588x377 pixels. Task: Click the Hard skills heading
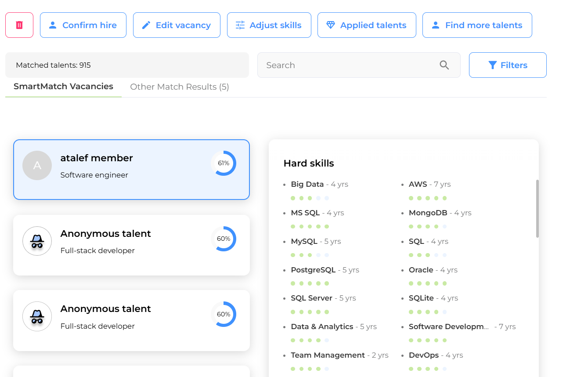coord(309,163)
